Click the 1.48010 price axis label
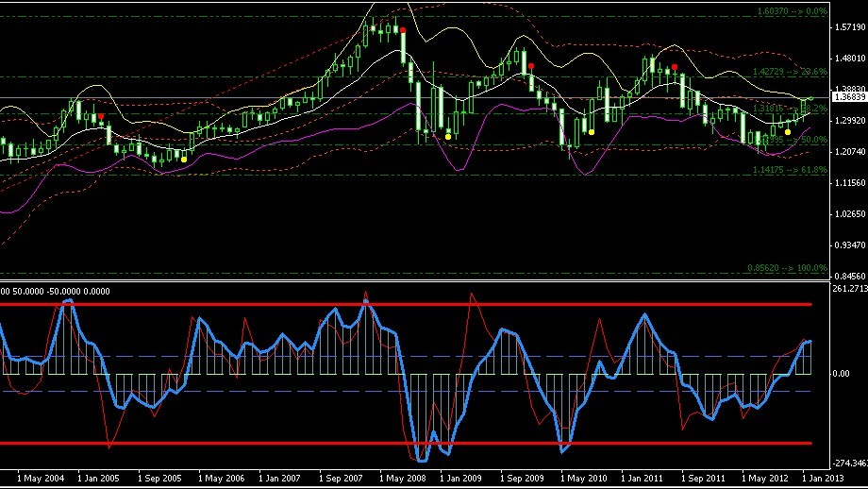Image resolution: width=868 pixels, height=489 pixels. [x=851, y=59]
